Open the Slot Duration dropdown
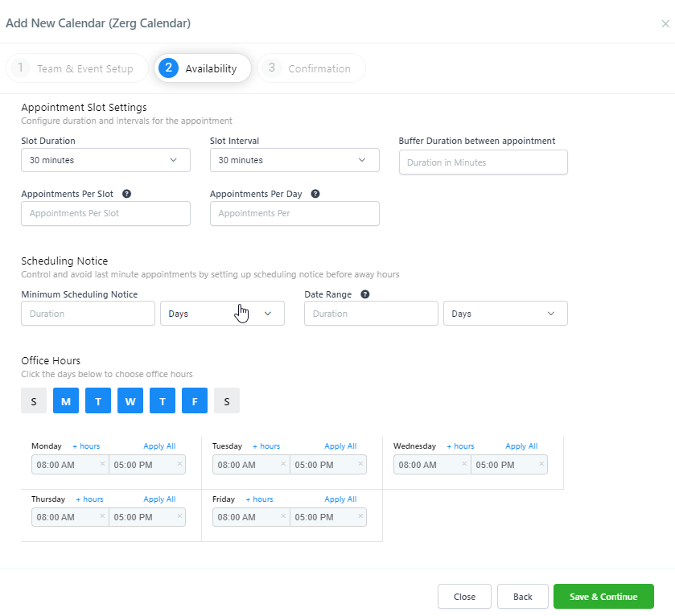The width and height of the screenshot is (675, 616). [x=105, y=160]
